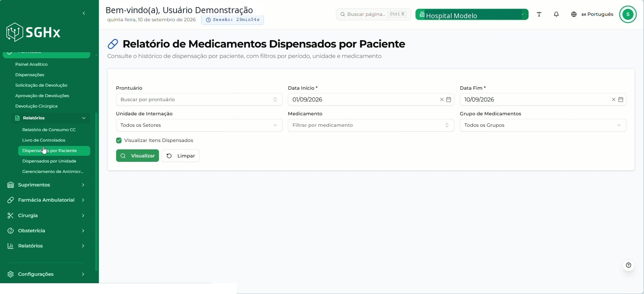Open the Unidade de Internação dropdown
The image size is (644, 294).
coord(199,125)
